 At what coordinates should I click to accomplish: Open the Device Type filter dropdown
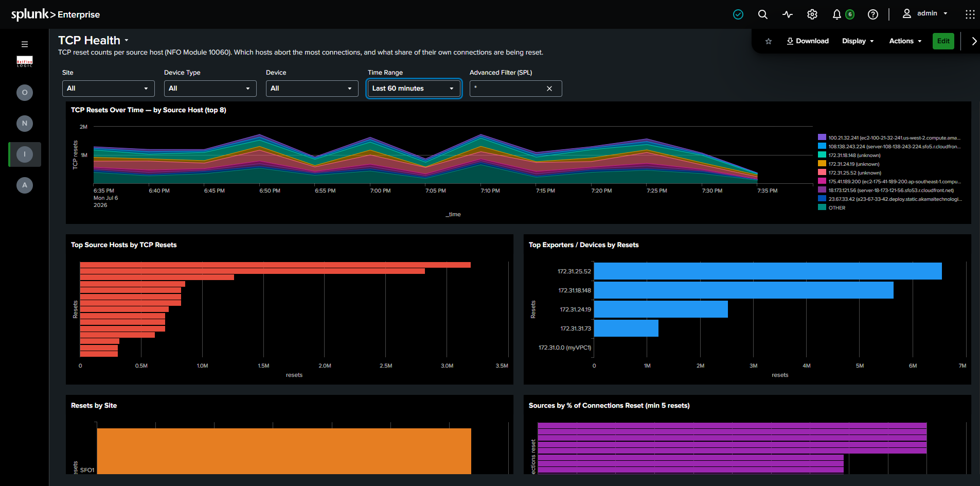point(210,89)
